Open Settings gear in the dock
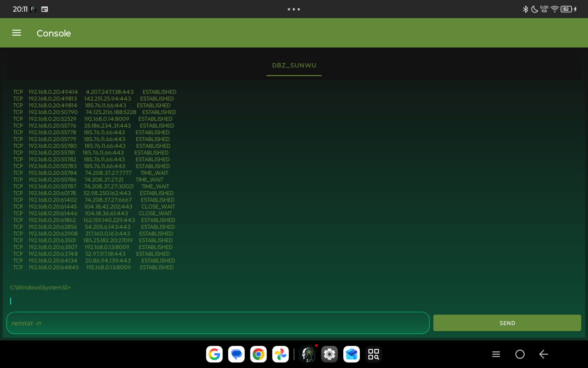Viewport: 588px width, 368px height. coord(329,354)
